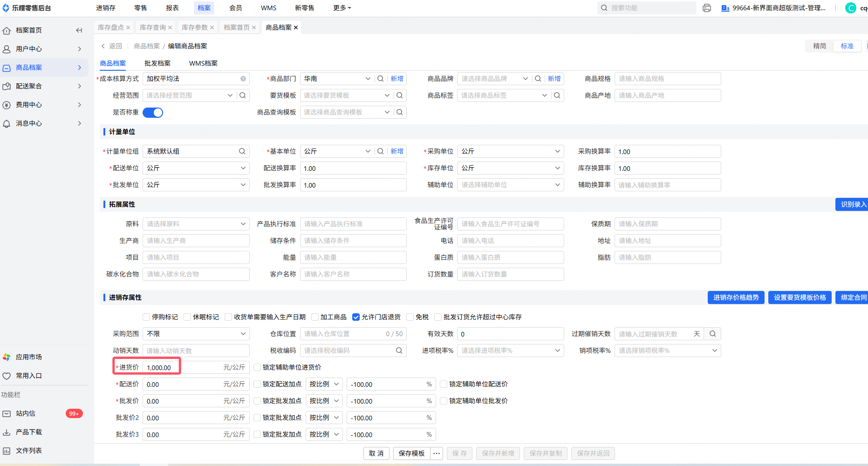
Task: Check 收货单需要输入生产日期 checkbox
Action: tap(228, 317)
